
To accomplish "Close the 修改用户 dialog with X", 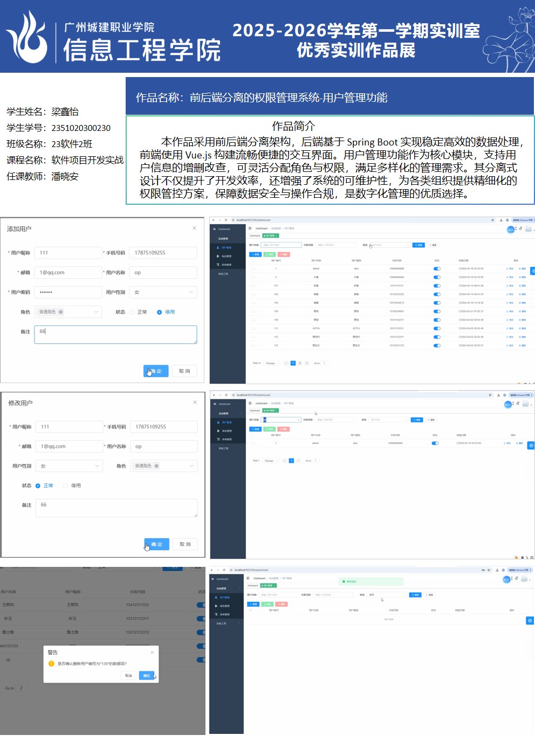I will coord(195,402).
